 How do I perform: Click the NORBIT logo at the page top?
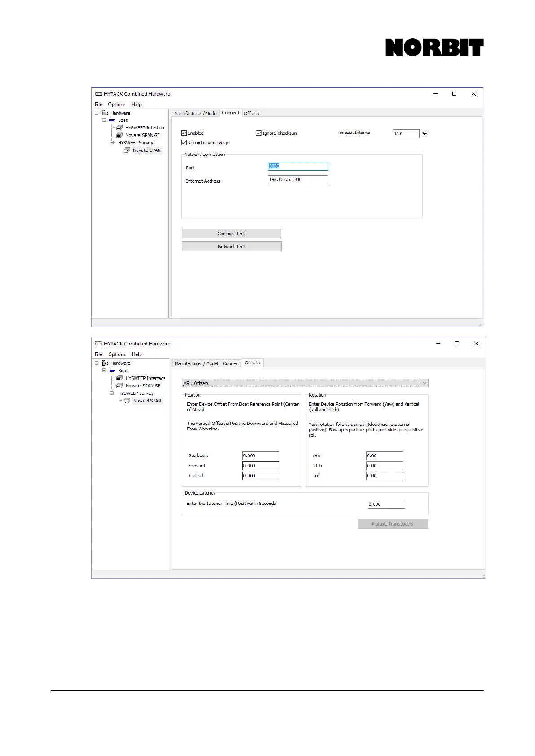click(434, 48)
